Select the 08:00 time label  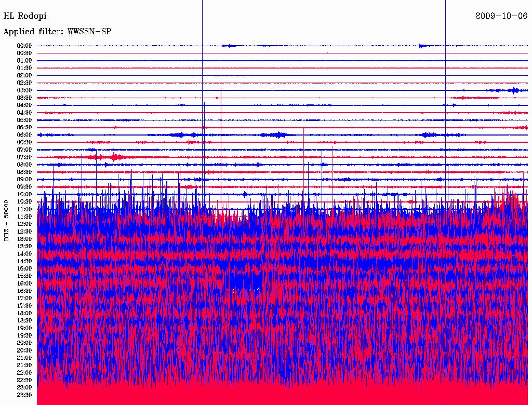pyautogui.click(x=24, y=165)
